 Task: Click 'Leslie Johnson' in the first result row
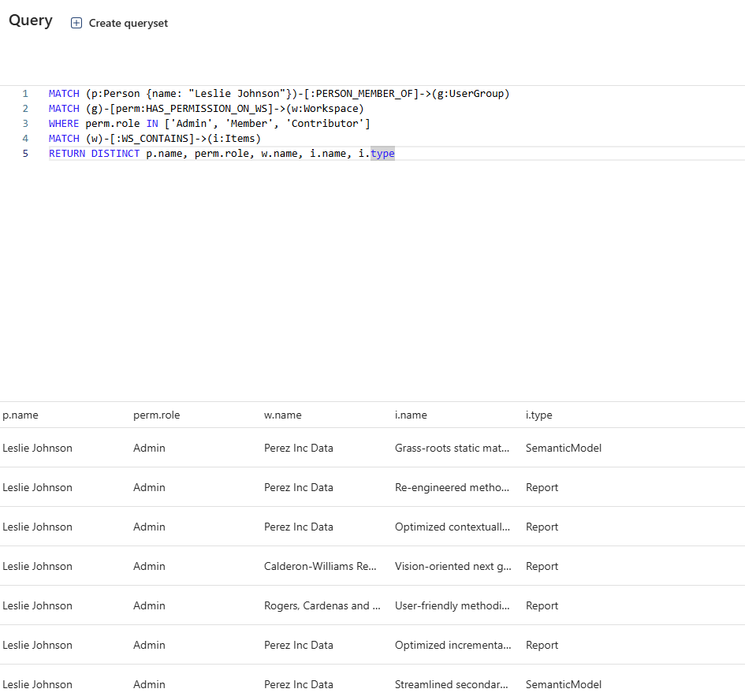37,448
